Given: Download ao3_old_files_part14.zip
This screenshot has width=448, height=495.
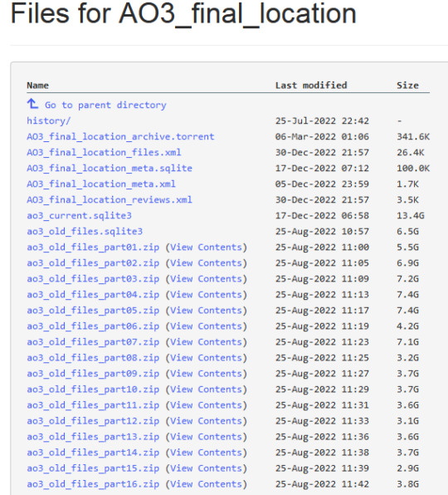Looking at the screenshot, I should point(93,453).
